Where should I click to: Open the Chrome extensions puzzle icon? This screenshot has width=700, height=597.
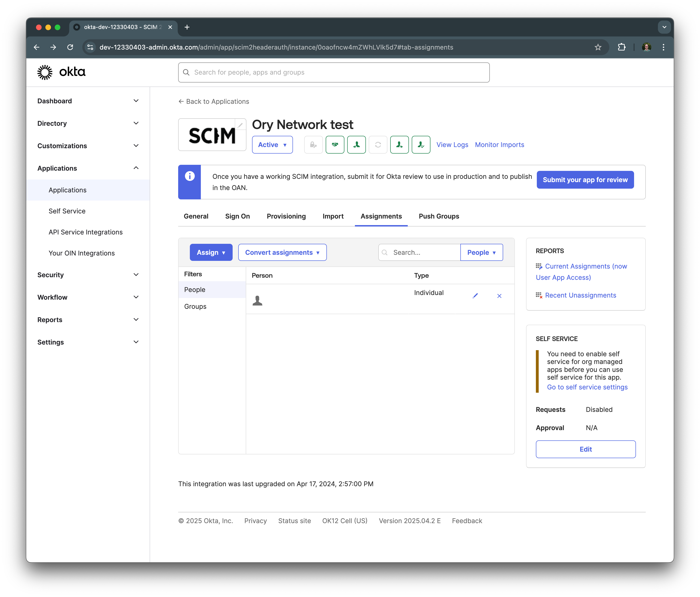(621, 47)
